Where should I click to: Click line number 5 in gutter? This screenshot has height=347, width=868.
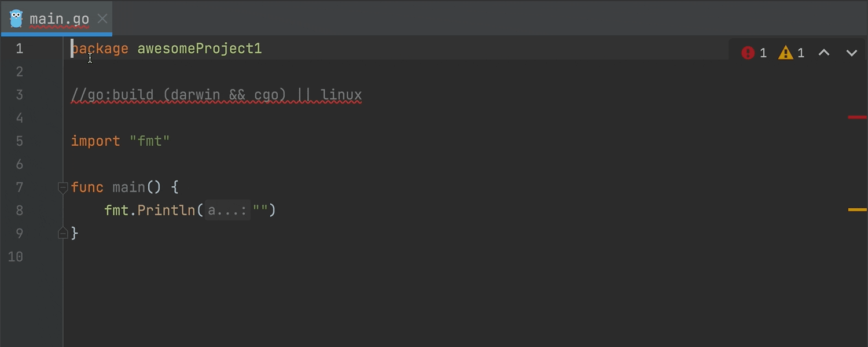pyautogui.click(x=20, y=141)
